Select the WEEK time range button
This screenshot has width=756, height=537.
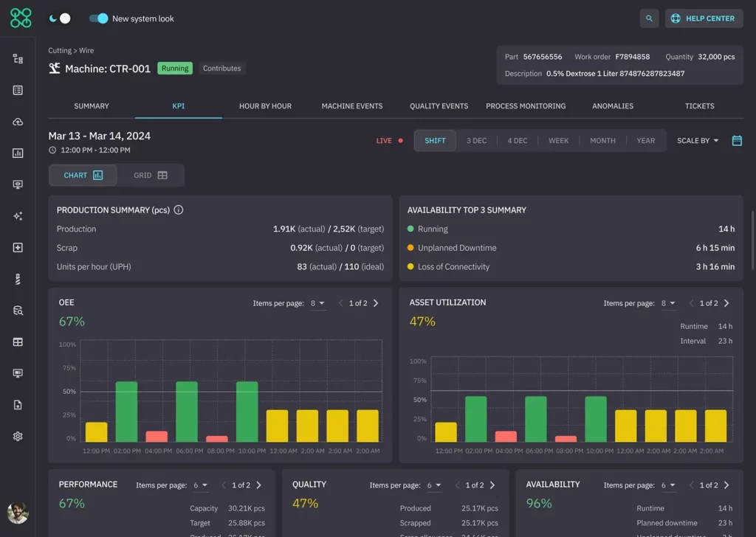click(x=558, y=141)
